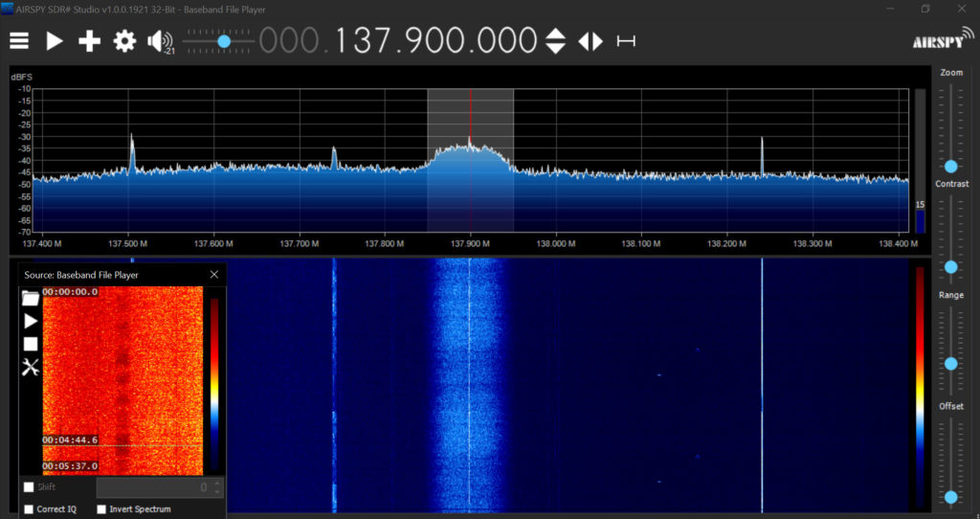
Task: Click the up/down tuning step arrows
Action: [x=555, y=41]
